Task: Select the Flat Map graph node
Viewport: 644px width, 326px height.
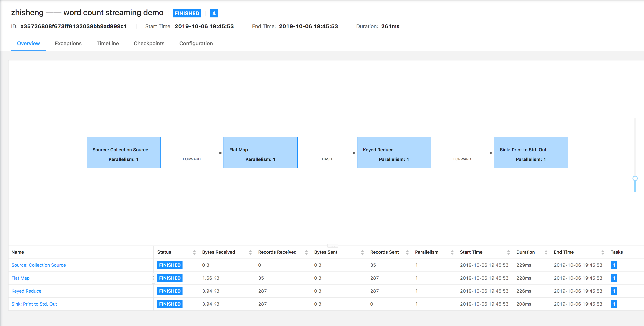Action: click(x=260, y=152)
